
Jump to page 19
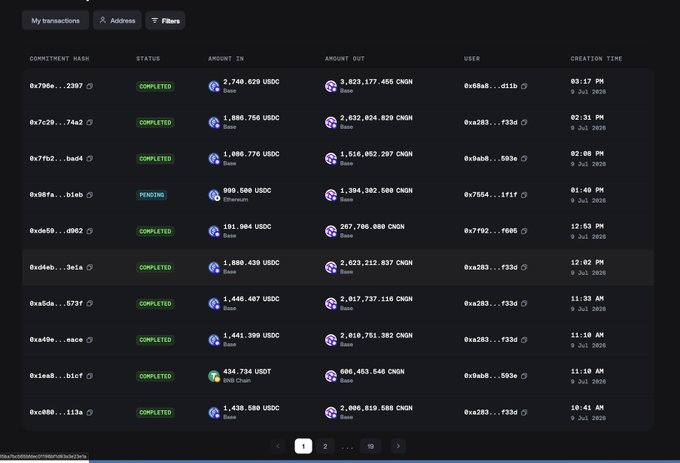(x=370, y=446)
